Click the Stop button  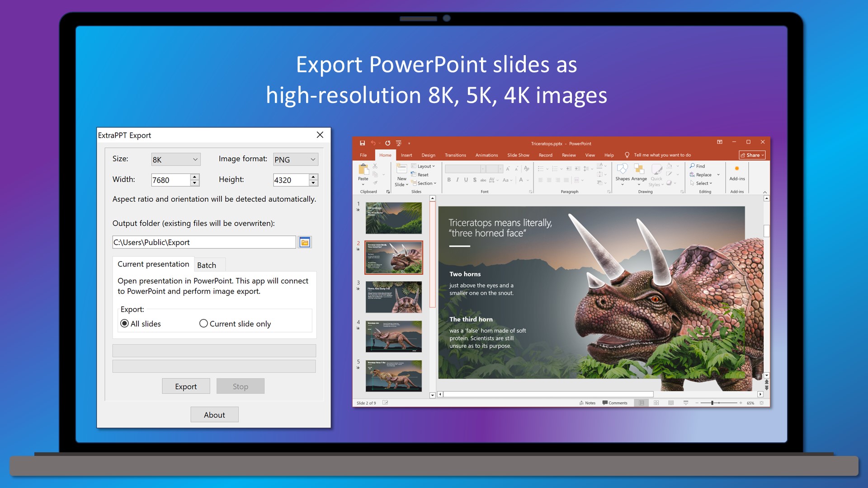click(x=241, y=386)
